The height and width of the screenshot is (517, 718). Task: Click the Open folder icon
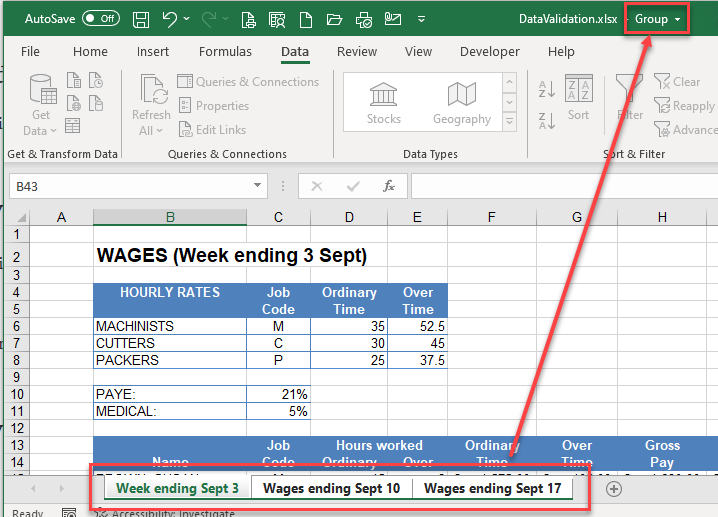tap(334, 19)
